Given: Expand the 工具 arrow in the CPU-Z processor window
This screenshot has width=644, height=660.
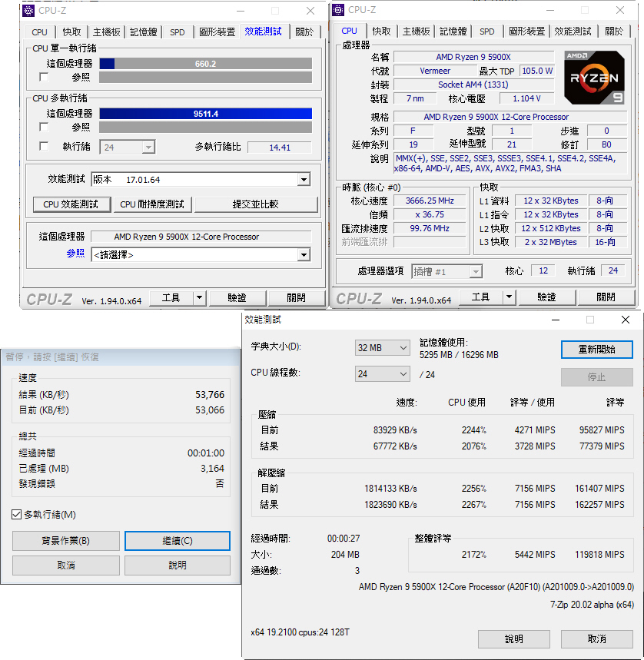Looking at the screenshot, I should (510, 297).
